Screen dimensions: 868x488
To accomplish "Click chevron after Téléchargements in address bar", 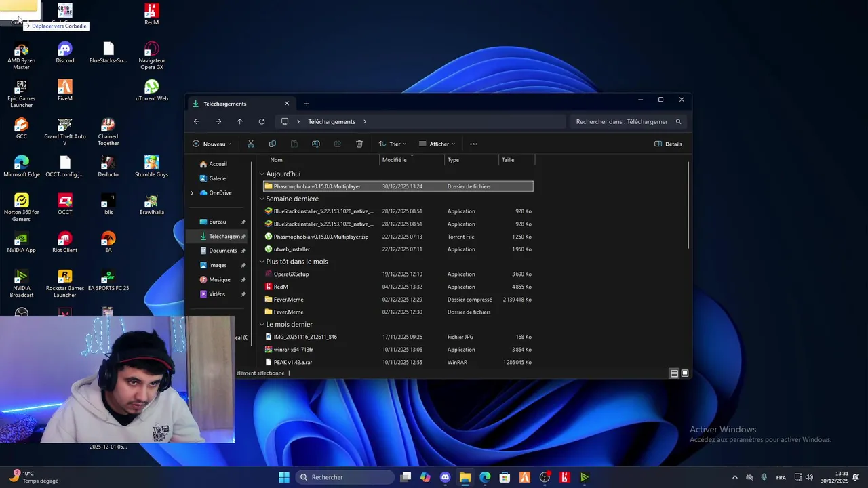I will pyautogui.click(x=365, y=122).
